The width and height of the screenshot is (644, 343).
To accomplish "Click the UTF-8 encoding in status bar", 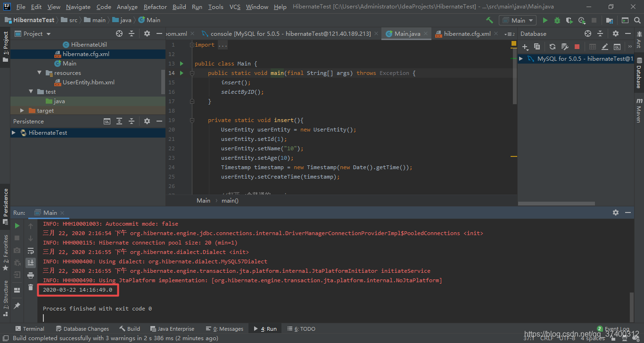I will click(x=567, y=338).
